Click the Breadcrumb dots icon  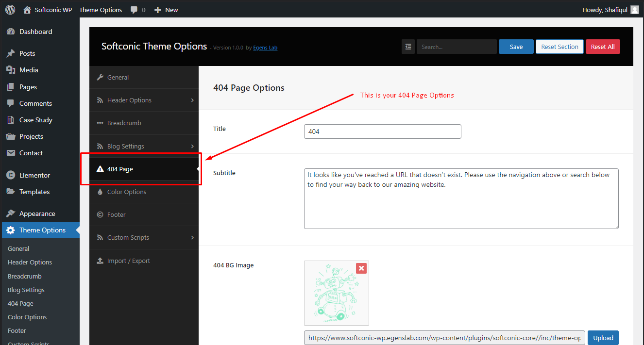coord(100,123)
